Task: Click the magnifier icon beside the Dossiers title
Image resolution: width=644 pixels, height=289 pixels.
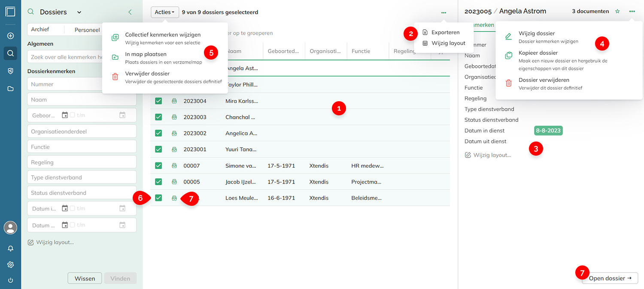Action: (x=30, y=12)
